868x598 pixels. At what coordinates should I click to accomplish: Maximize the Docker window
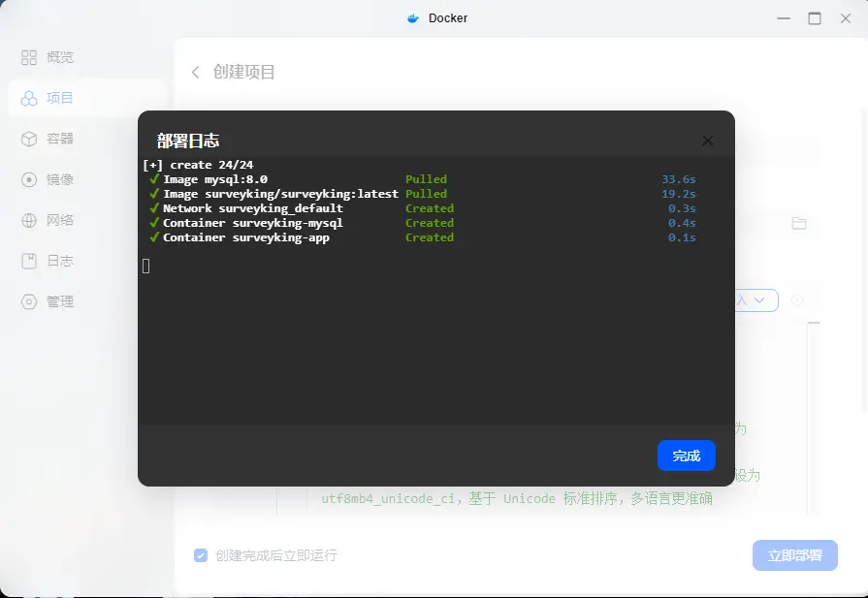[x=815, y=18]
